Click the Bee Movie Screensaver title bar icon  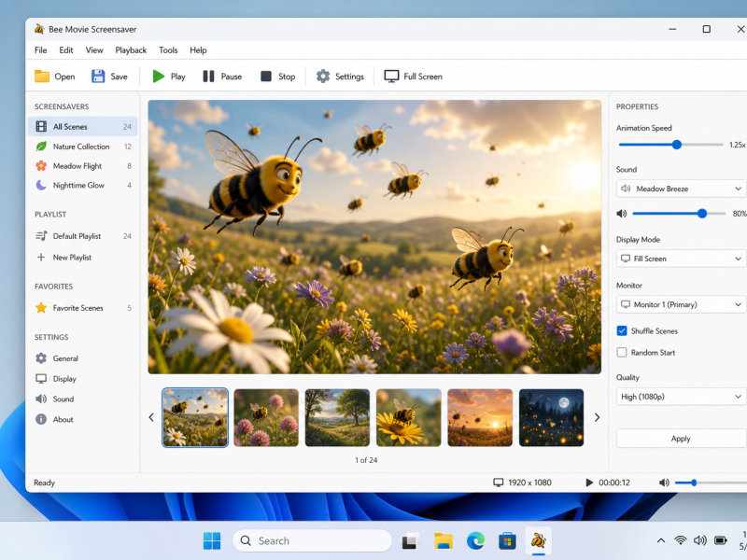pos(39,29)
